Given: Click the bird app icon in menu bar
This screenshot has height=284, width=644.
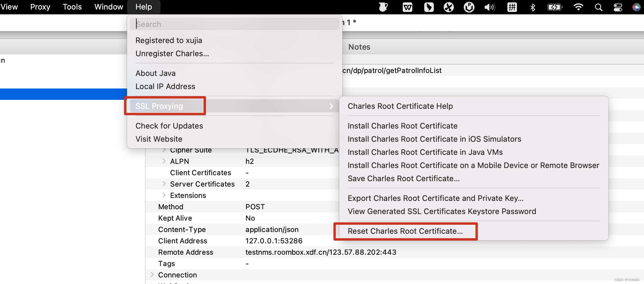Looking at the screenshot, I should [429, 7].
